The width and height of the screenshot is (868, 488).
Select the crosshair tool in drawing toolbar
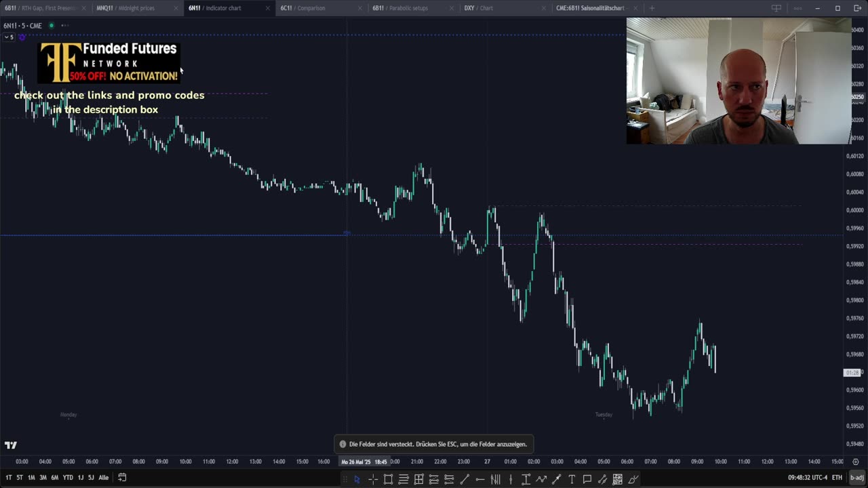coord(373,479)
